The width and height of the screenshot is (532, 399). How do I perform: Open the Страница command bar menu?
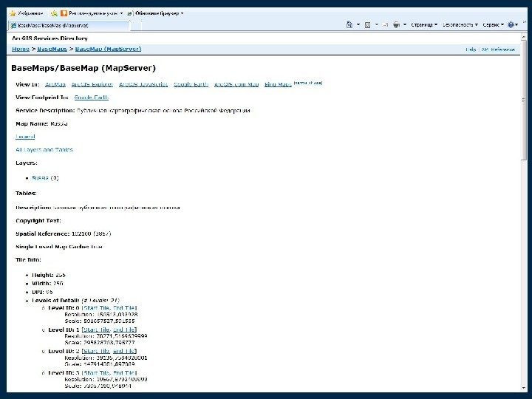coord(424,24)
